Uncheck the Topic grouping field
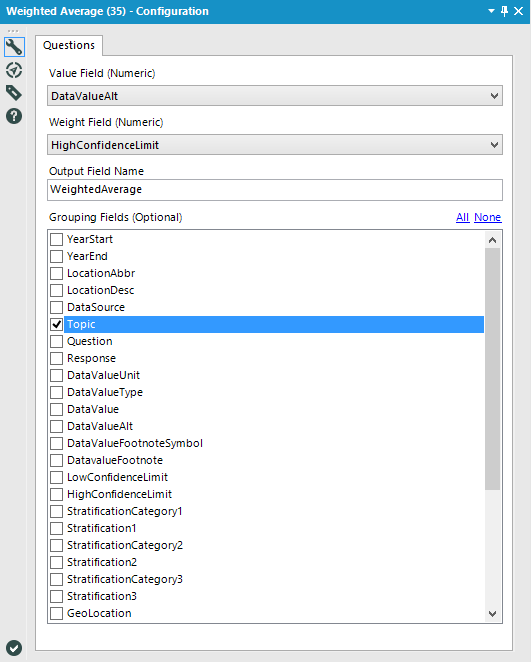 click(x=57, y=324)
